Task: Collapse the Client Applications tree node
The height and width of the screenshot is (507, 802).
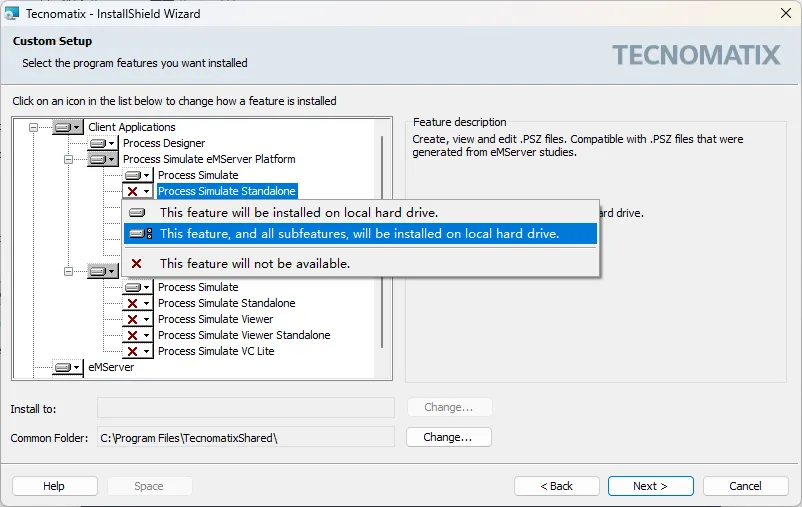Action: click(x=34, y=127)
